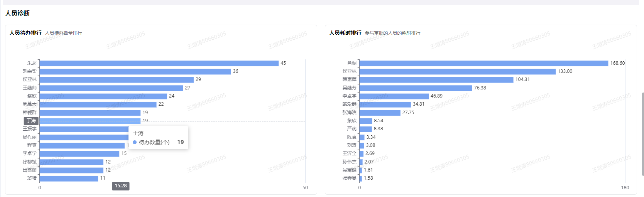Viewport: 644px width, 197px height.
Task: Select the 36 bar in the pending ranking chart
Action: point(135,72)
